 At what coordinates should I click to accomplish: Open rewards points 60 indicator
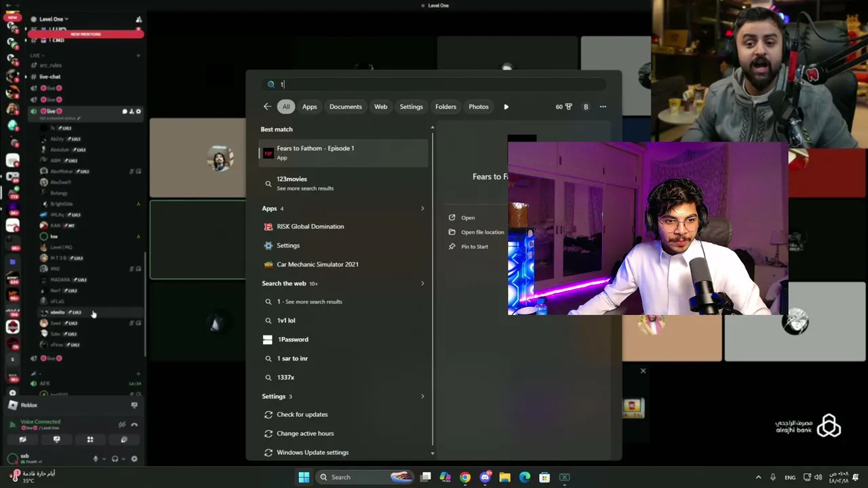click(564, 106)
